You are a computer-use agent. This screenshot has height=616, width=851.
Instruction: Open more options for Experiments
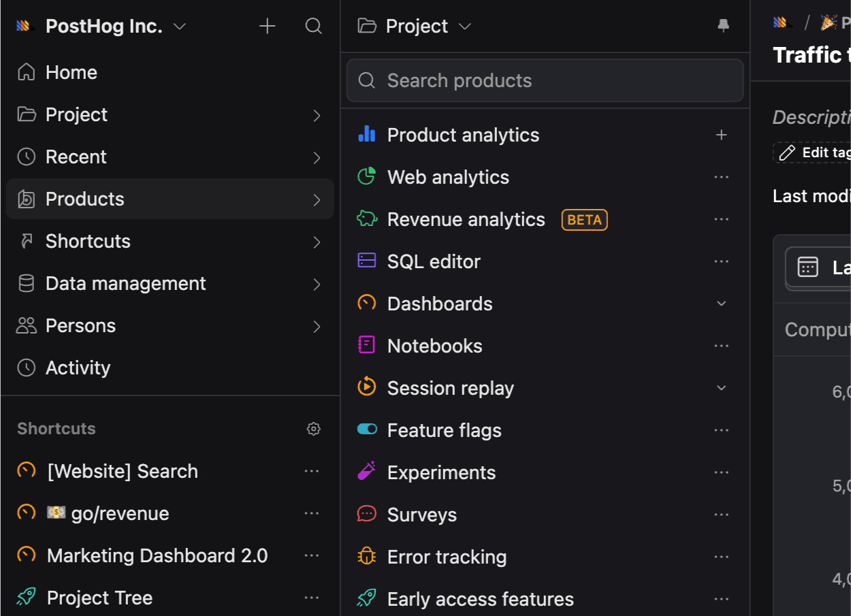tap(722, 472)
